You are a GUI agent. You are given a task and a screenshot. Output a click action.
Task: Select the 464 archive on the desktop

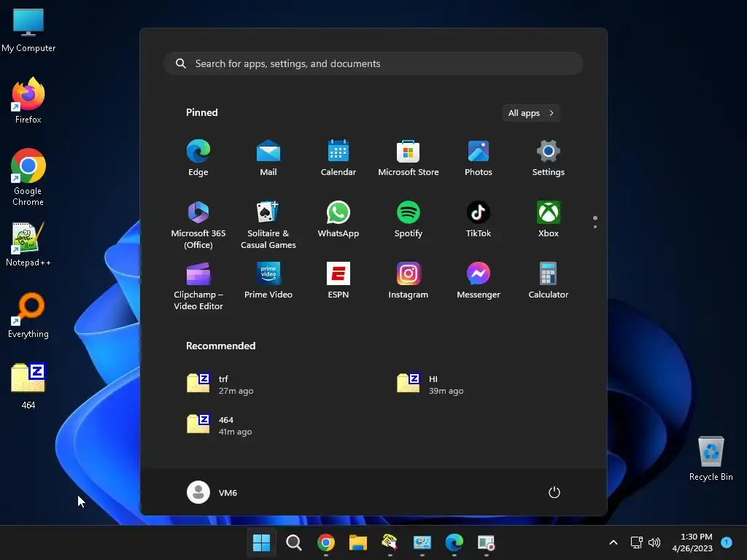(28, 386)
